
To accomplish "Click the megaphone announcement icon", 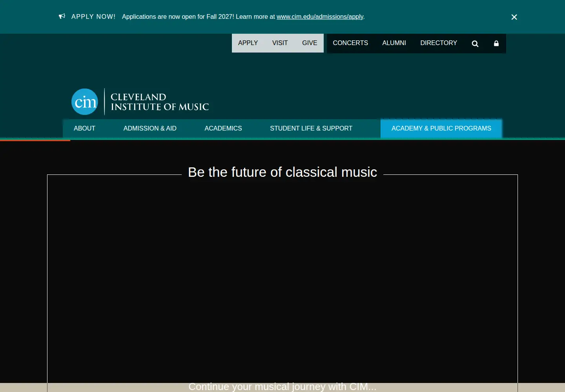I will pos(62,16).
